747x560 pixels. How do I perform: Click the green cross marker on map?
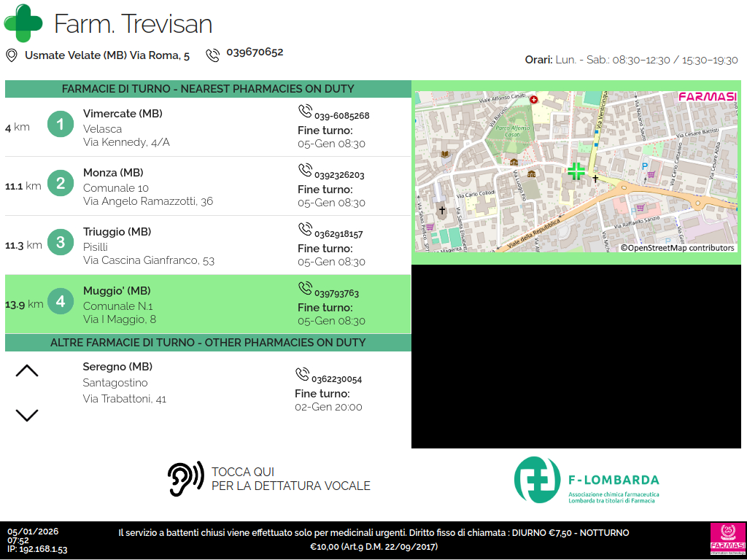click(x=576, y=171)
